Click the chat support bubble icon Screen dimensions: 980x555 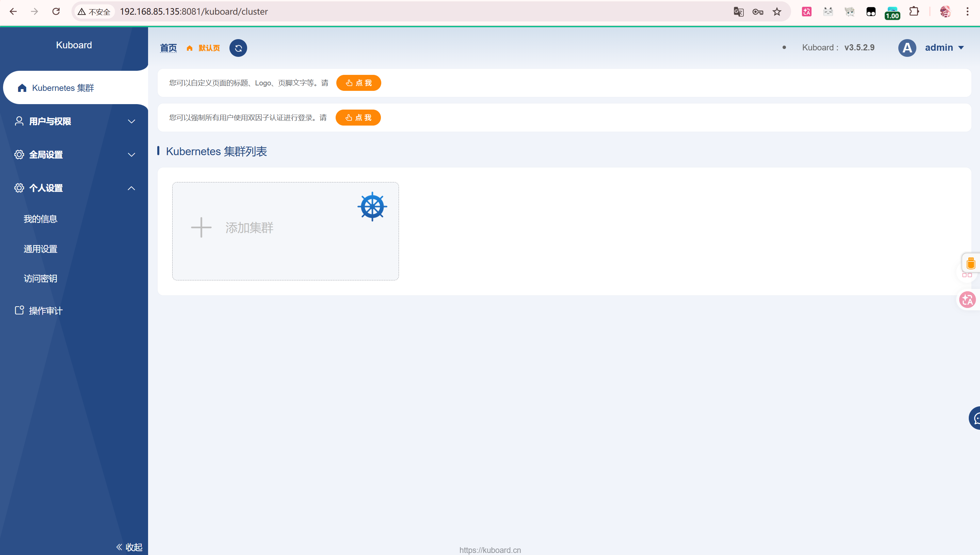[976, 418]
